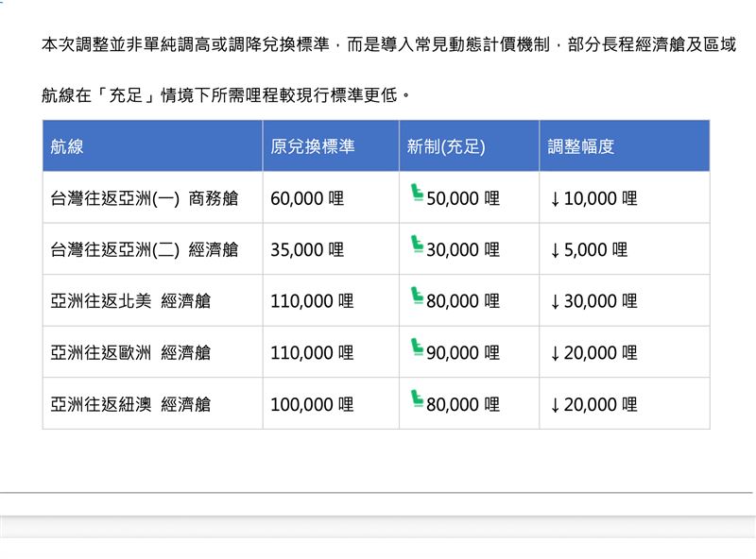The height and width of the screenshot is (559, 756).
Task: Click the green seat icon beside 90,000 哩
Action: [417, 347]
